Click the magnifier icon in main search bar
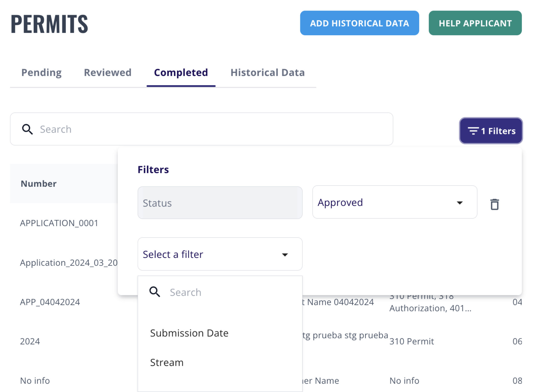 tap(27, 129)
